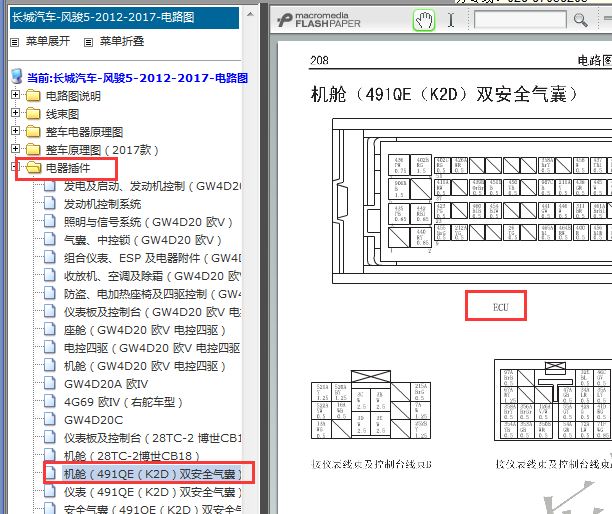The image size is (612, 514).
Task: Click page icon beside 照明与信号系统
Action: pos(50,221)
